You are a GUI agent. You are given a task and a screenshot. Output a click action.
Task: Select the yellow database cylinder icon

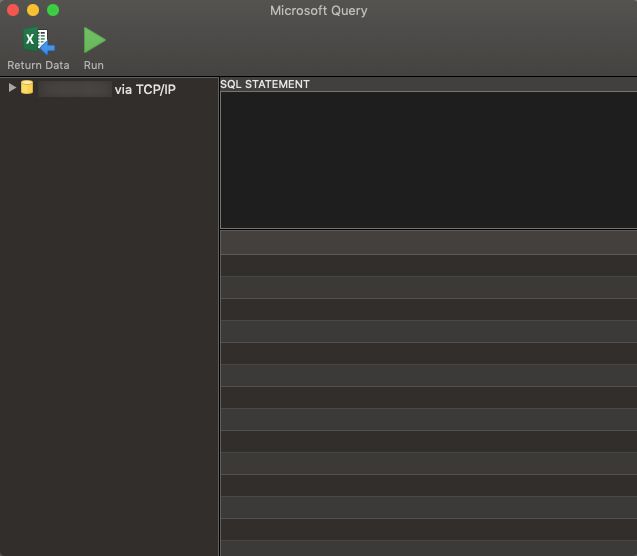click(x=27, y=87)
